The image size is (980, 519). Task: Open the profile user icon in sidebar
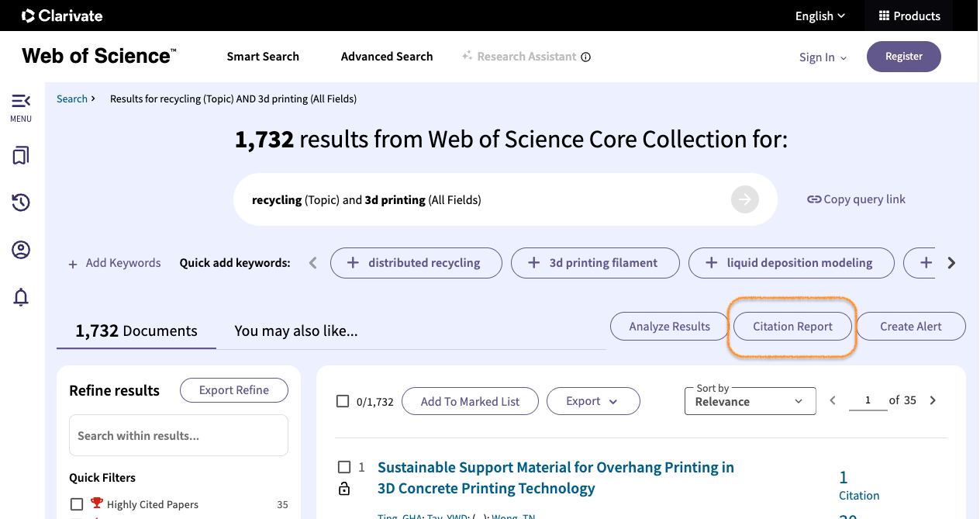pyautogui.click(x=21, y=250)
